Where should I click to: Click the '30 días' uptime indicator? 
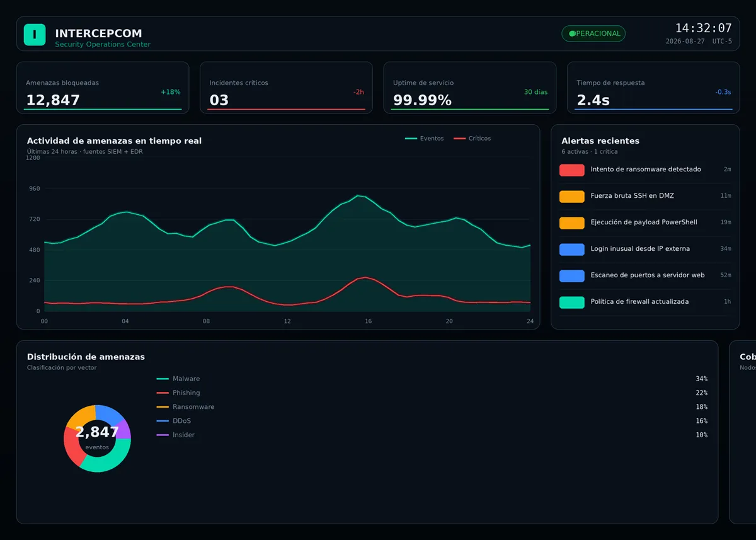point(535,92)
